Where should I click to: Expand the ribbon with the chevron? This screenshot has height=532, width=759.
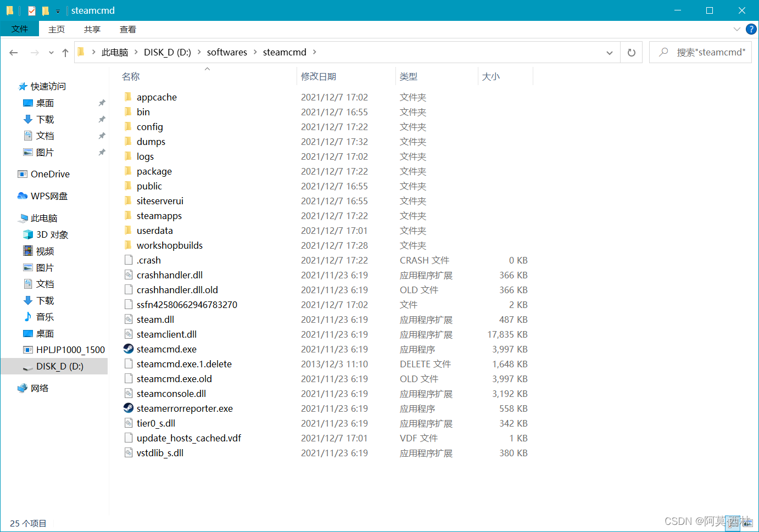(x=737, y=29)
